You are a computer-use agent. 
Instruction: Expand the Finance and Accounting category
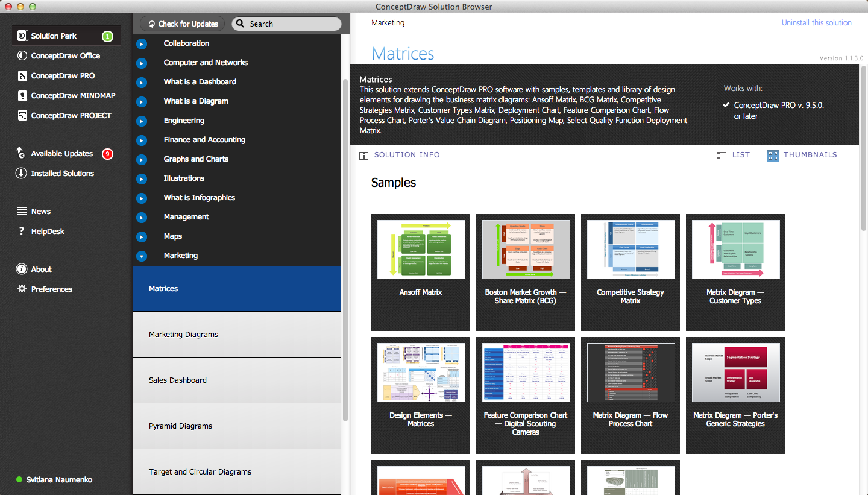(x=142, y=140)
